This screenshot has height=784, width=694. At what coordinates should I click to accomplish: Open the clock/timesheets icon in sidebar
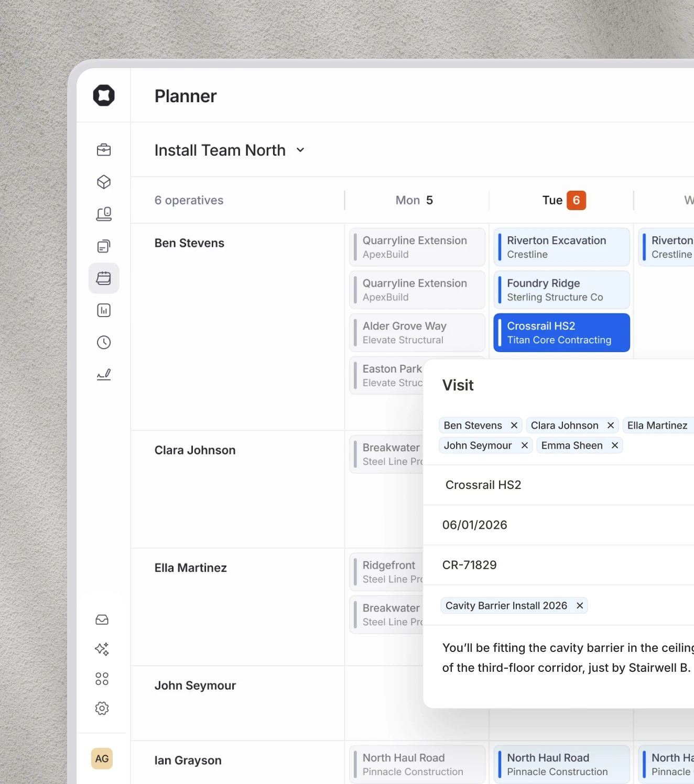[104, 342]
